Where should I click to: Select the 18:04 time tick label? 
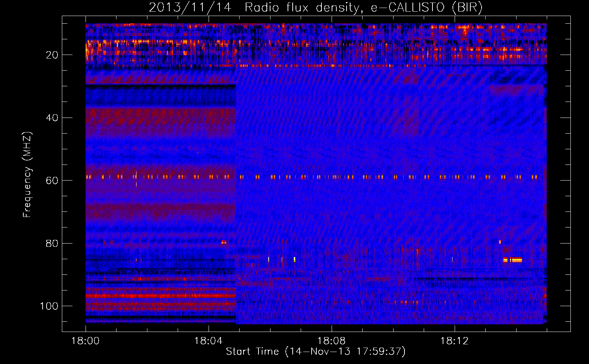[209, 341]
